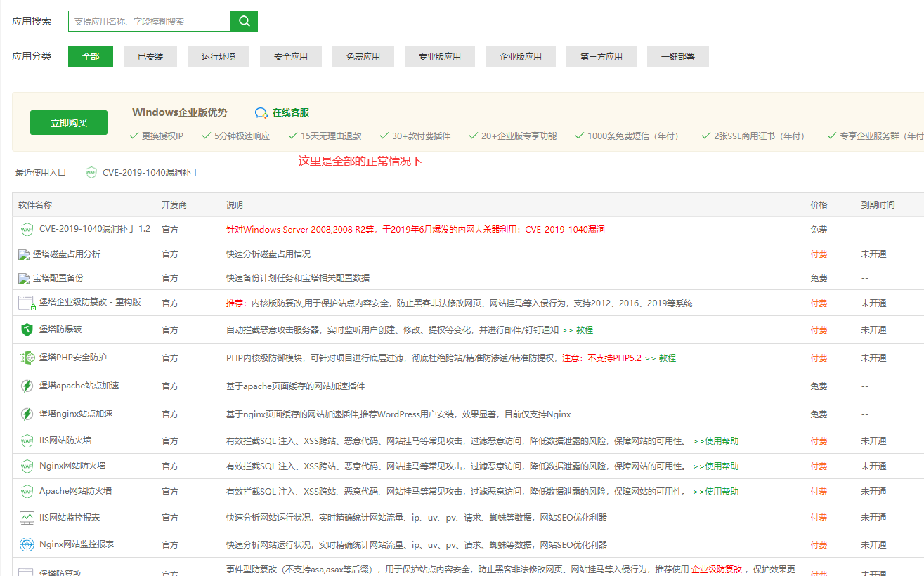This screenshot has width=924, height=576.
Task: Click the 堡塔nginx站点加速 software name
Action: [x=76, y=414]
